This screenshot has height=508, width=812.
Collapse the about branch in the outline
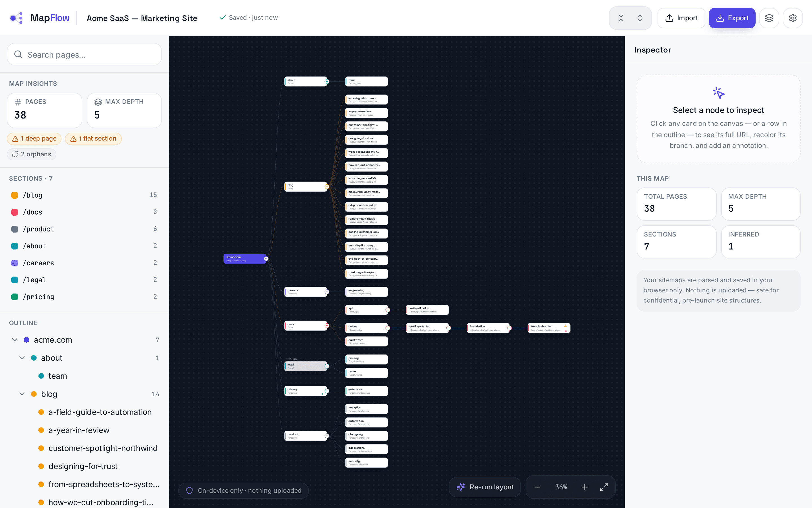tap(22, 358)
